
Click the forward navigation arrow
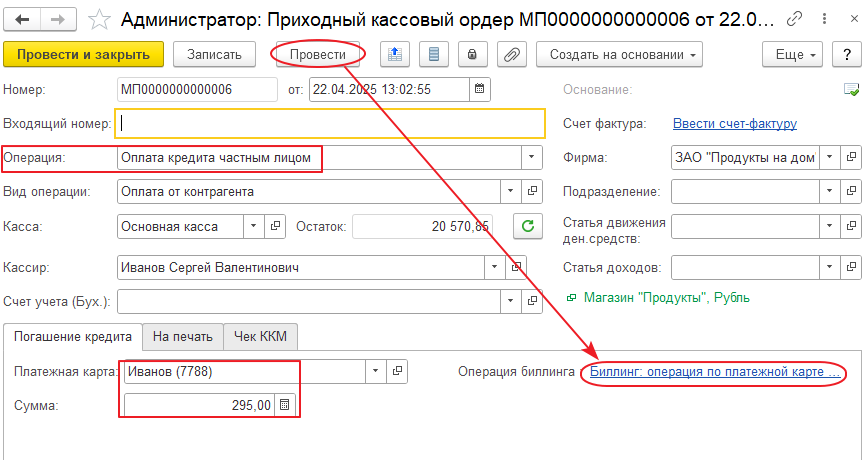pos(58,19)
